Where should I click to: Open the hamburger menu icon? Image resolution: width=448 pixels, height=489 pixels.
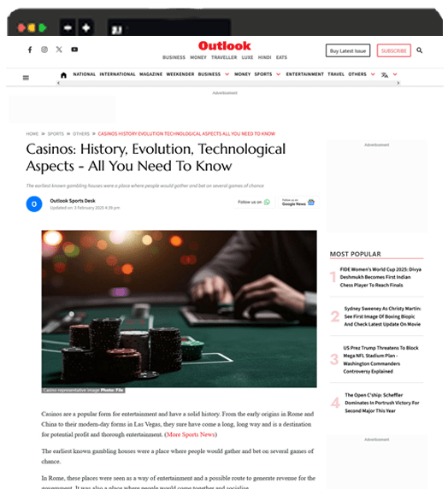[26, 78]
